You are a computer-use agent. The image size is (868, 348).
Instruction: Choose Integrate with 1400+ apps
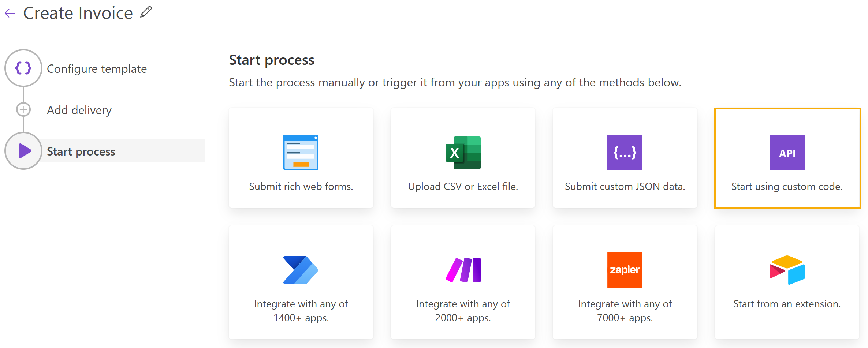(301, 282)
